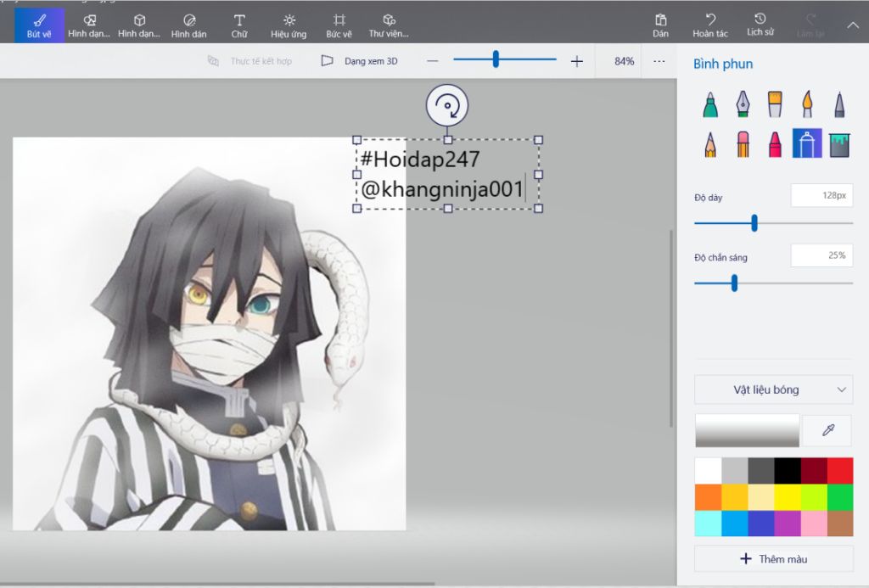Open the second Hình dạng 3D shapes tab
This screenshot has height=588, width=869.
tap(139, 25)
